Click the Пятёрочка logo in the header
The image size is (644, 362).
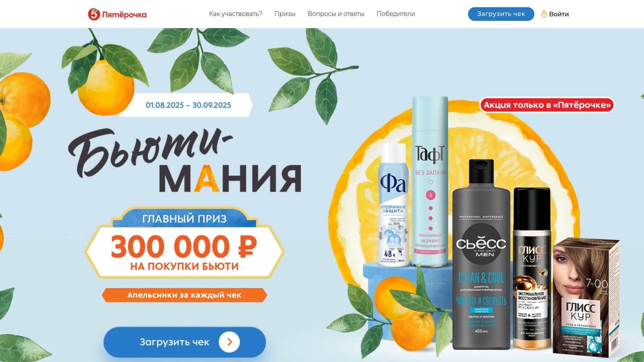coord(117,14)
